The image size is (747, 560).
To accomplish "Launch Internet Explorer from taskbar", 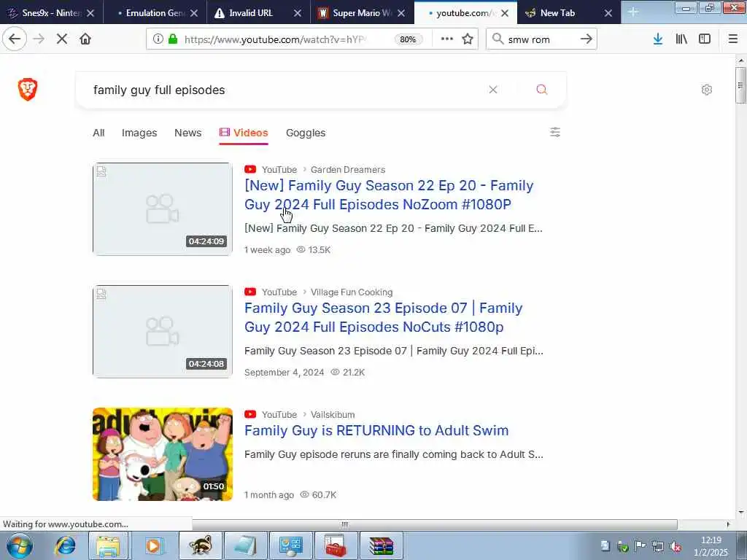I will (x=65, y=545).
